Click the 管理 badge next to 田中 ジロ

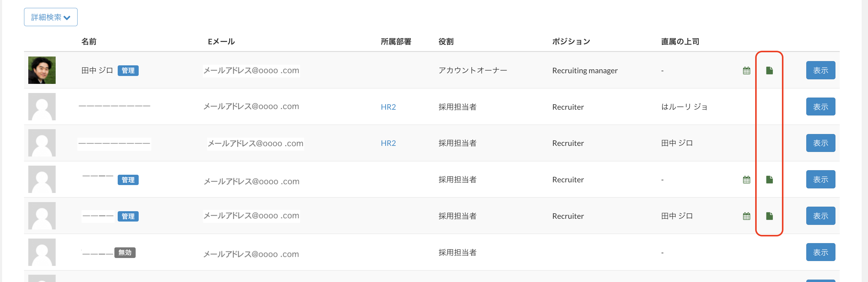point(128,71)
